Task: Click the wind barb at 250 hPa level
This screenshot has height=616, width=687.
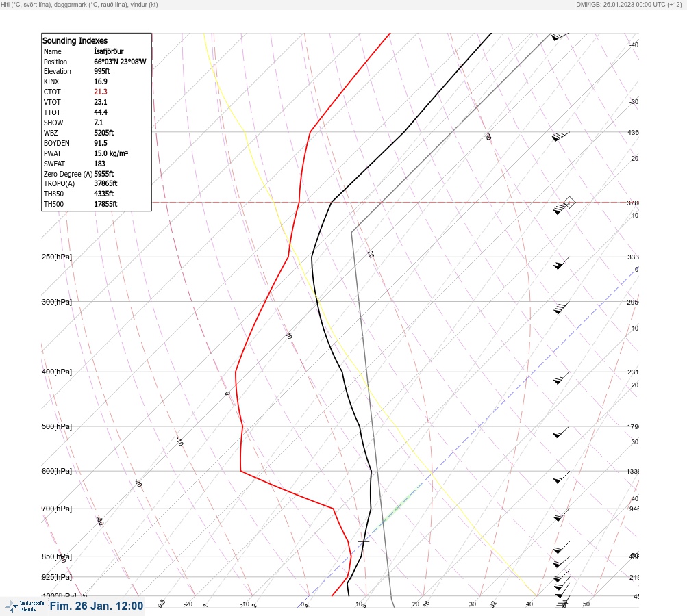Action: [561, 263]
